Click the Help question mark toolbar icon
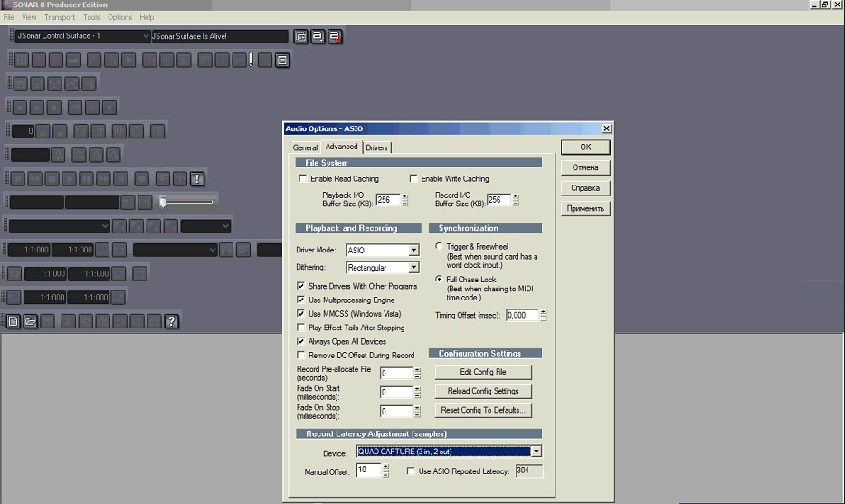Image resolution: width=845 pixels, height=504 pixels. 172,320
